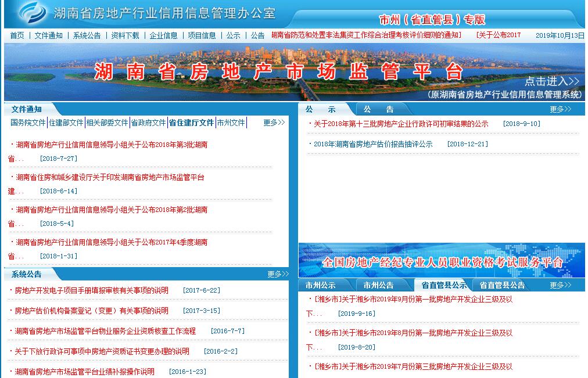Switch to the 省住建厅文件 tab
Viewport: 588px width, 378px height.
(x=191, y=123)
